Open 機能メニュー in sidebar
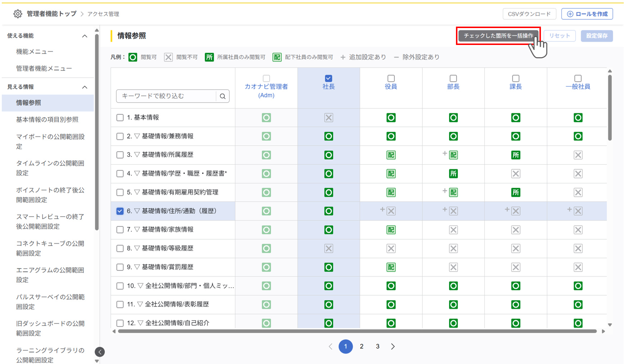The width and height of the screenshot is (624, 364). 35,52
